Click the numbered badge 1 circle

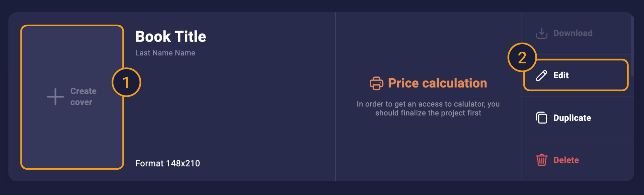tap(126, 82)
